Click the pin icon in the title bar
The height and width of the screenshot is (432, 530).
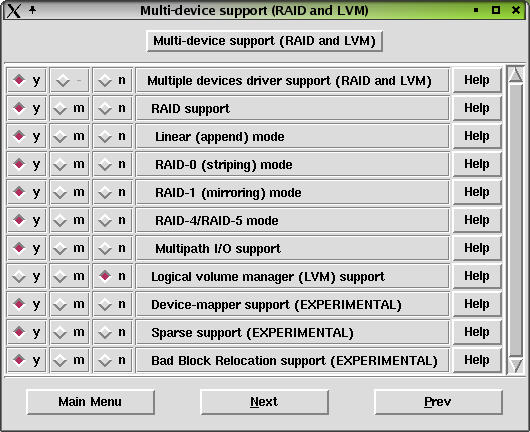(32, 10)
